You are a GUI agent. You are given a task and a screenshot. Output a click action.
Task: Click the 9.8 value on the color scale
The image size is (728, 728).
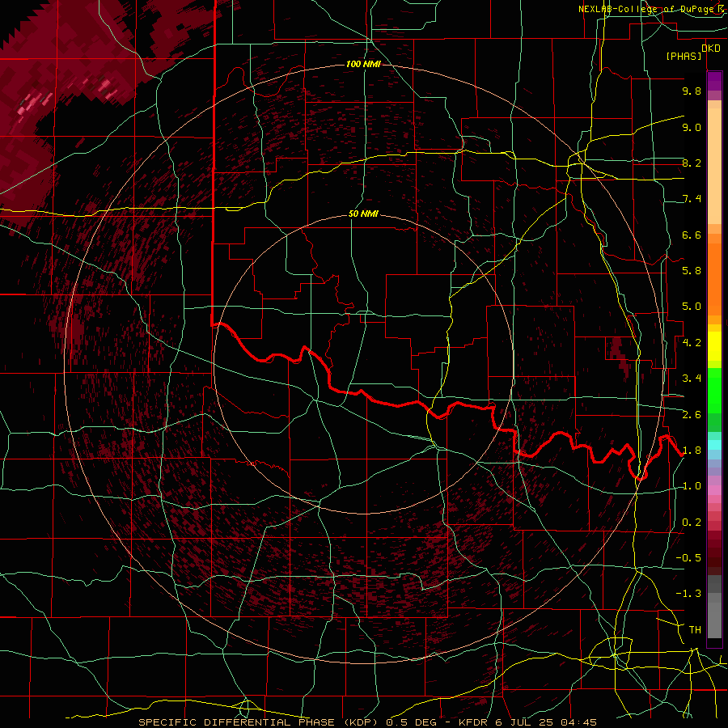point(692,91)
